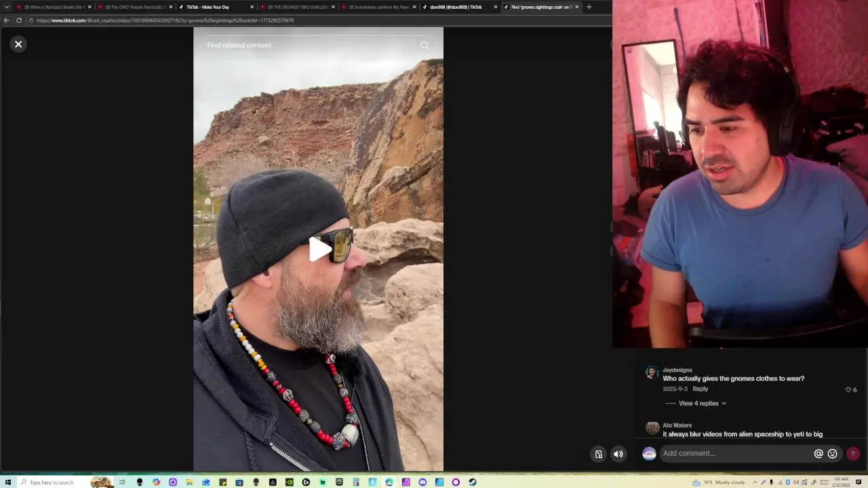Open Microsoft Edge from the taskbar

[x=389, y=482]
